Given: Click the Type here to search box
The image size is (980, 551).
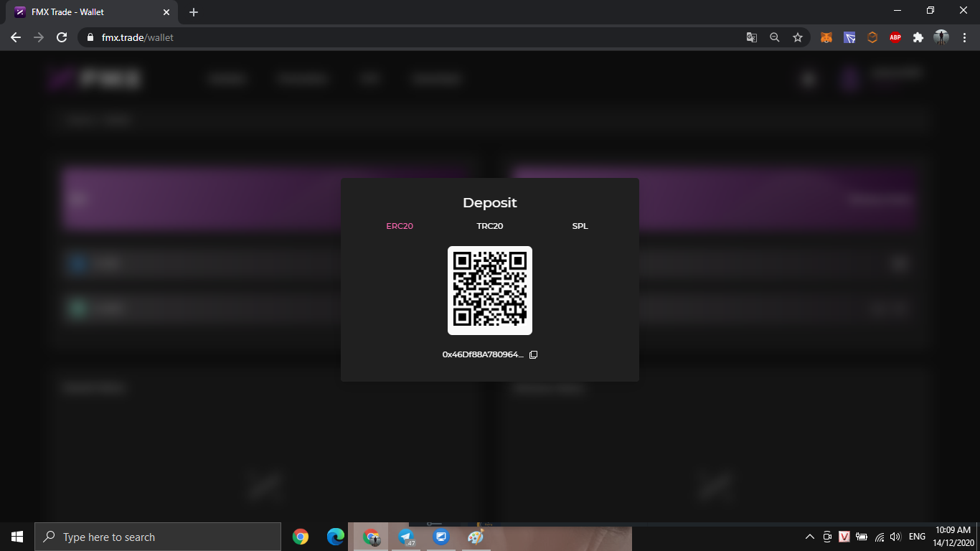Looking at the screenshot, I should tap(158, 537).
